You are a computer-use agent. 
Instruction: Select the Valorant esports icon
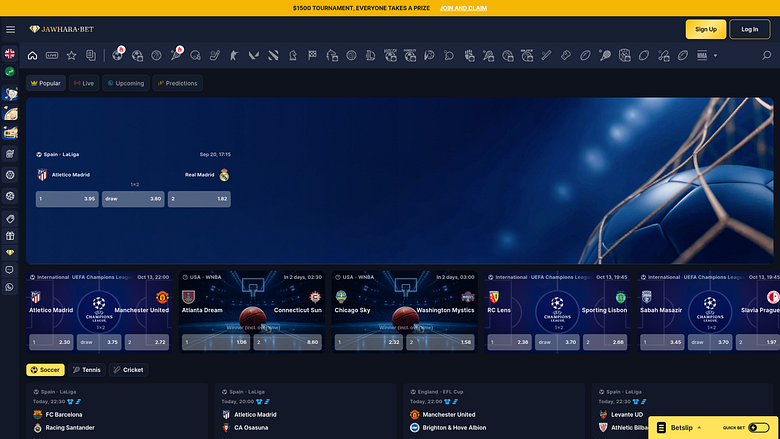tap(254, 55)
